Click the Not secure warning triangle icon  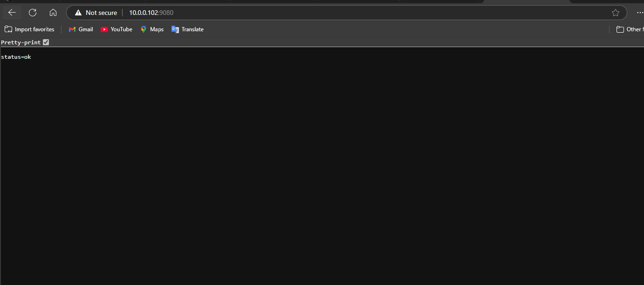point(78,13)
